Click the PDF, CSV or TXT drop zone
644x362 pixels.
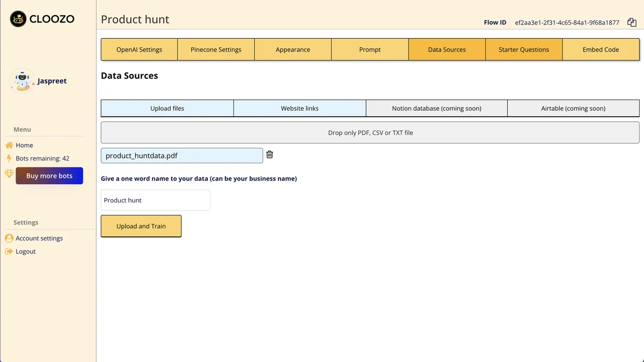370,132
